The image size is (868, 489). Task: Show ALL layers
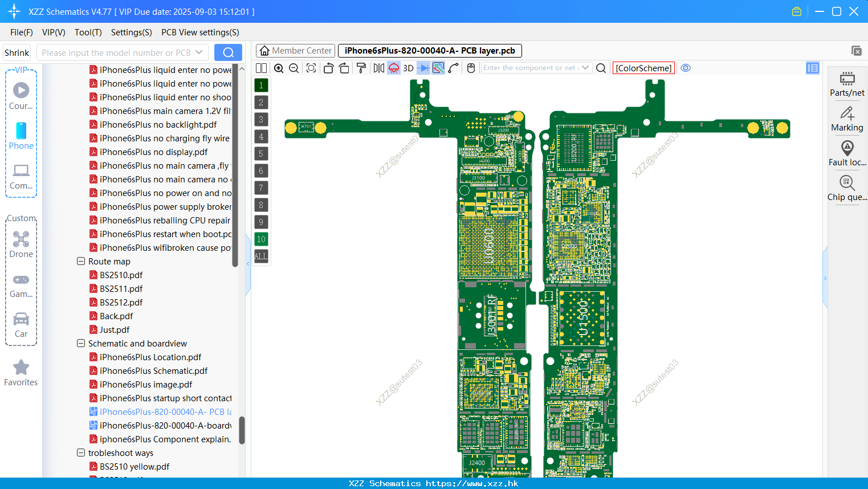261,256
